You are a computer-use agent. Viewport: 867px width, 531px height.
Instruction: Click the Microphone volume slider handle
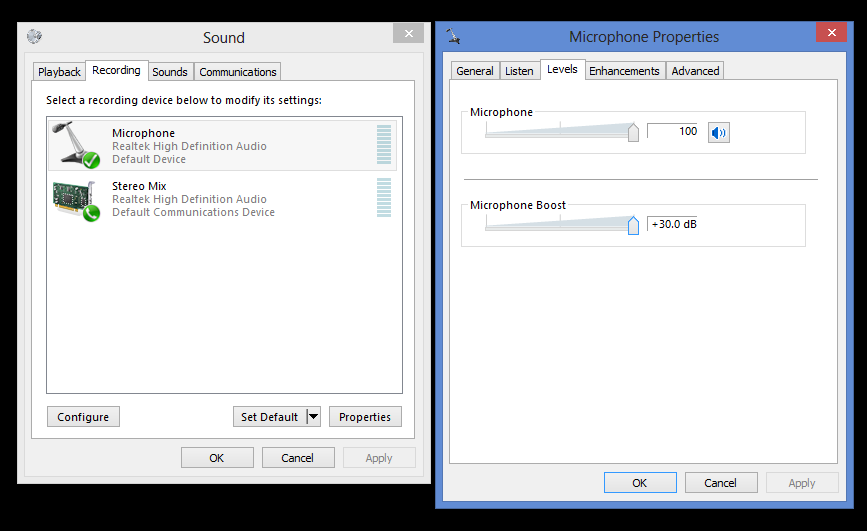[633, 132]
